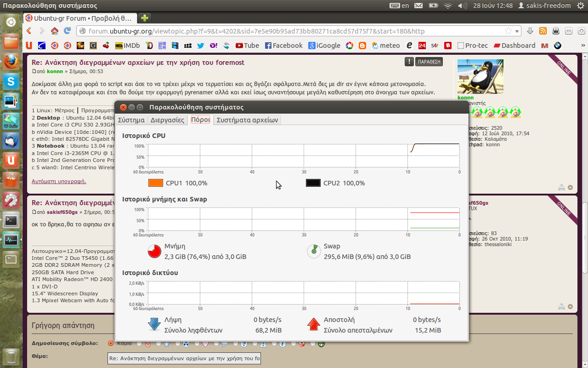Open a new browser tab
The width and height of the screenshot is (588, 368).
click(x=145, y=18)
